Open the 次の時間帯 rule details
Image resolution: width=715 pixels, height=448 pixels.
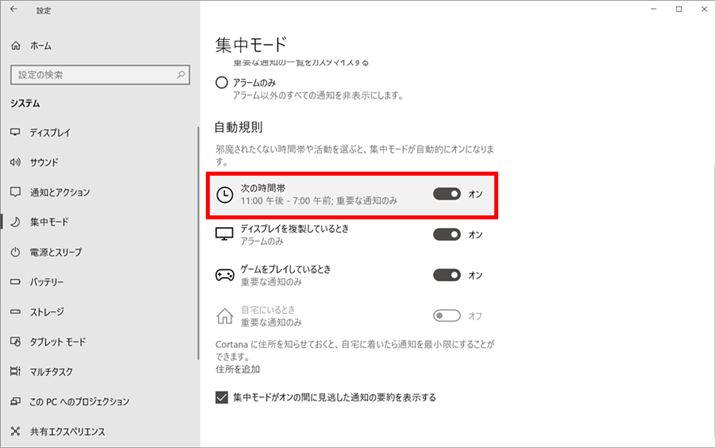pos(352,195)
